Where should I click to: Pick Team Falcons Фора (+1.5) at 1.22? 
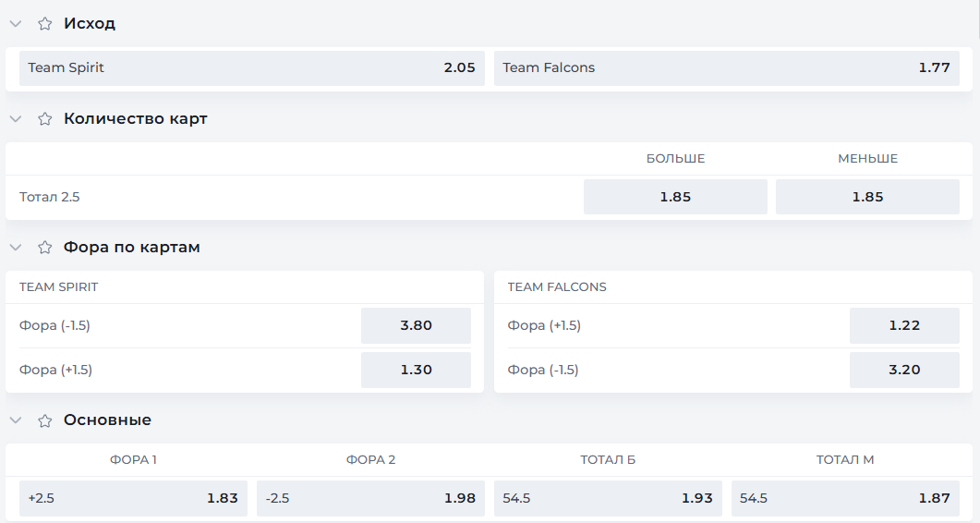pos(904,325)
